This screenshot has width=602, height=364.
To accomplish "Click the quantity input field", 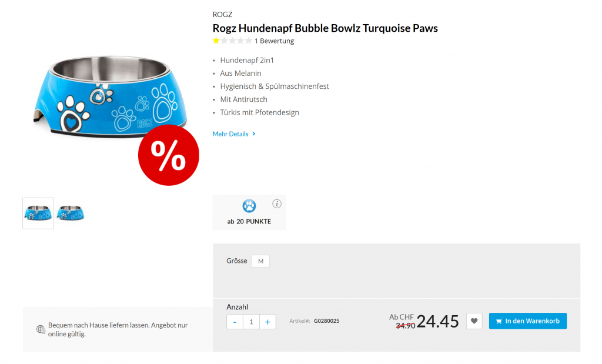I will click(x=251, y=322).
